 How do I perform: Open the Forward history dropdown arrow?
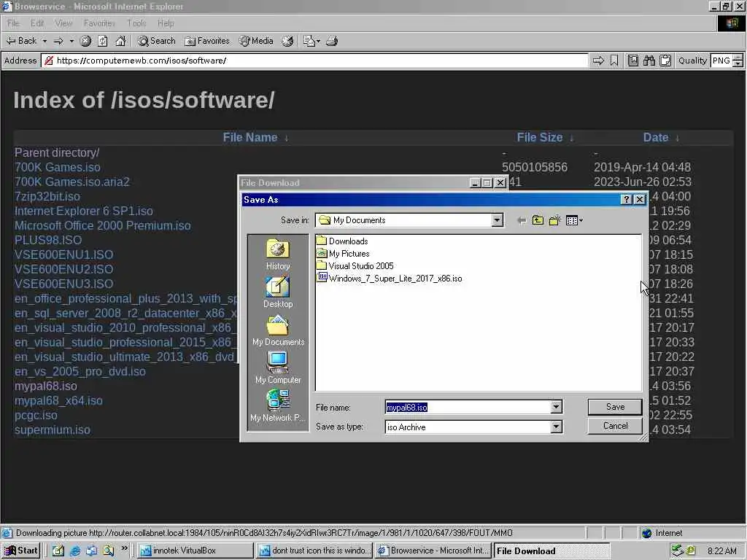(x=71, y=41)
